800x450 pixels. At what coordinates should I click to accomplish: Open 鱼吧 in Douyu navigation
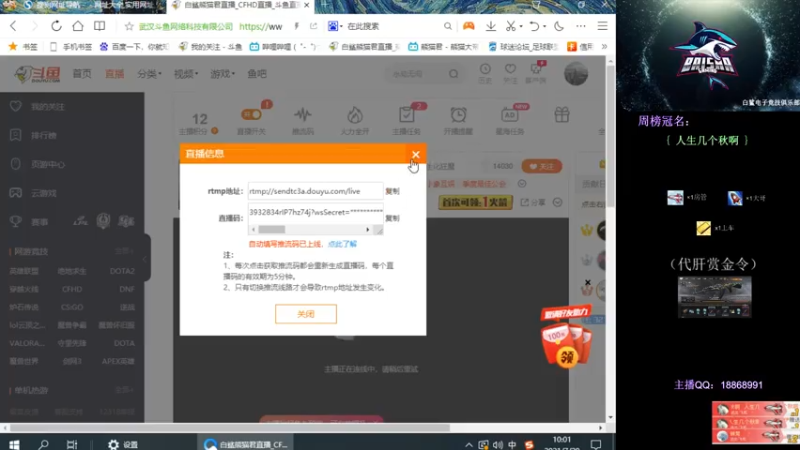tap(257, 74)
